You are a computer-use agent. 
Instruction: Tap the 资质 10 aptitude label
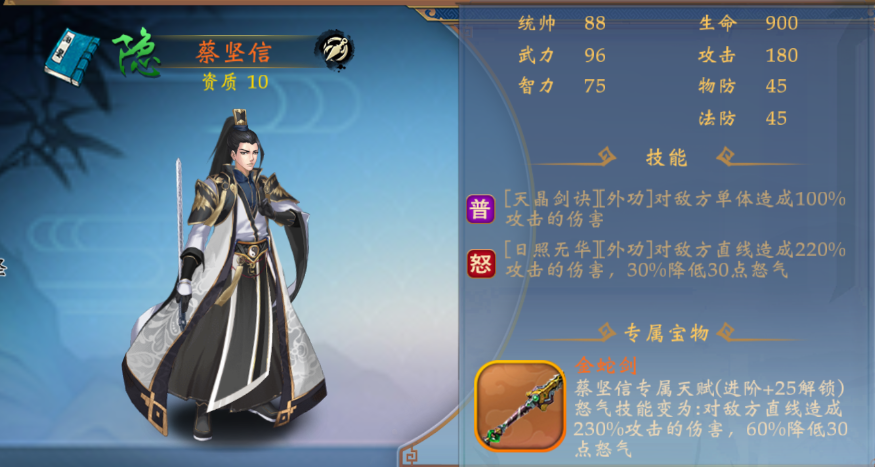[235, 82]
